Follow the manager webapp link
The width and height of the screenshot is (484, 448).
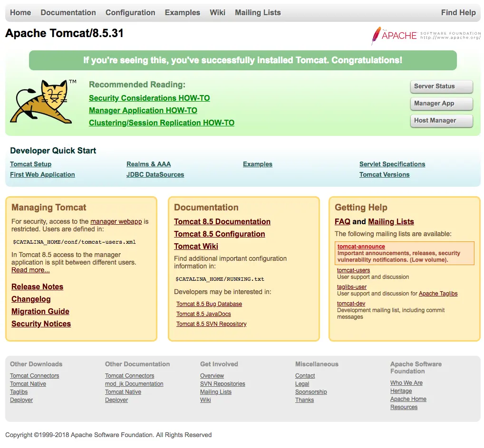(x=116, y=221)
